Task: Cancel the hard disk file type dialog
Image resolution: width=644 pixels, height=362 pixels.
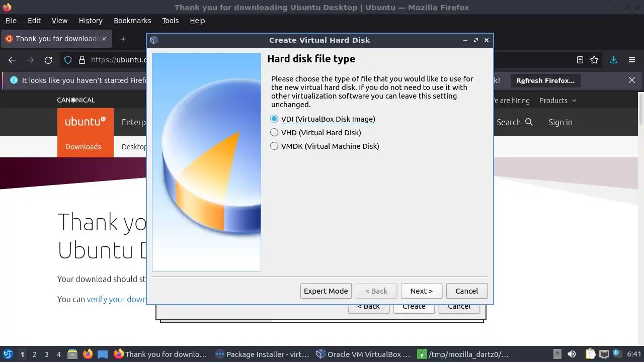Action: point(466,291)
